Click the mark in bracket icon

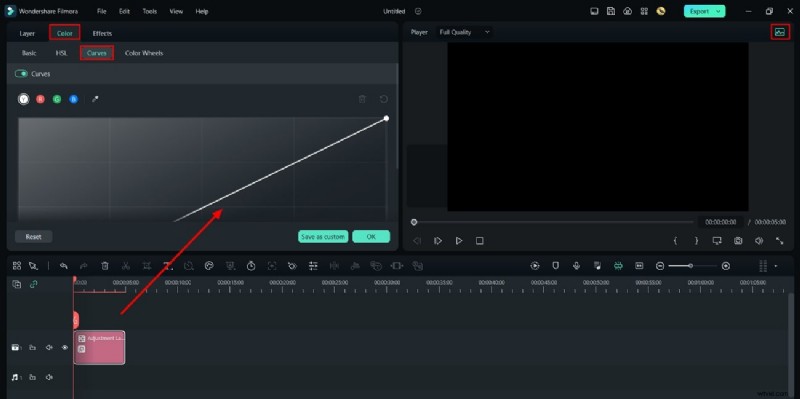click(x=675, y=241)
